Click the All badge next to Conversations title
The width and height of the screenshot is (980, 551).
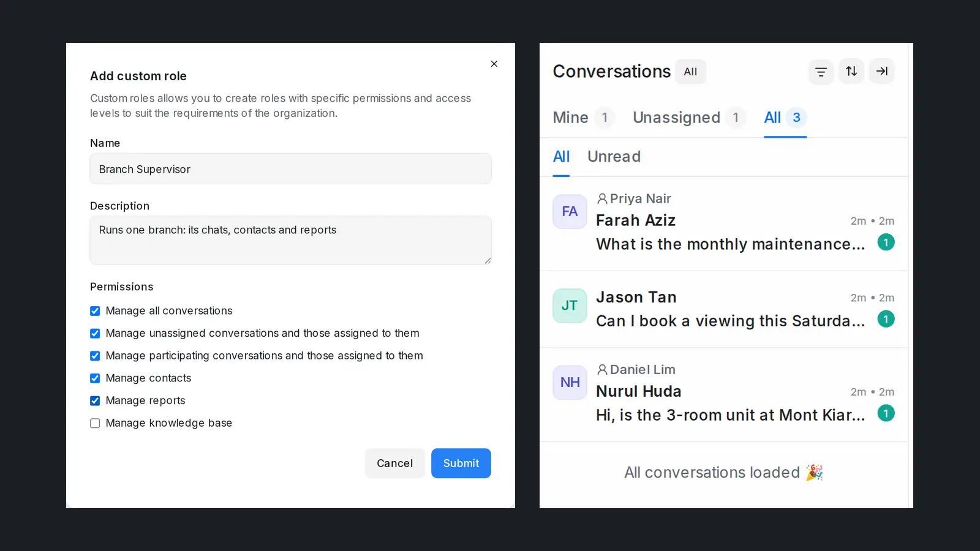tap(690, 72)
